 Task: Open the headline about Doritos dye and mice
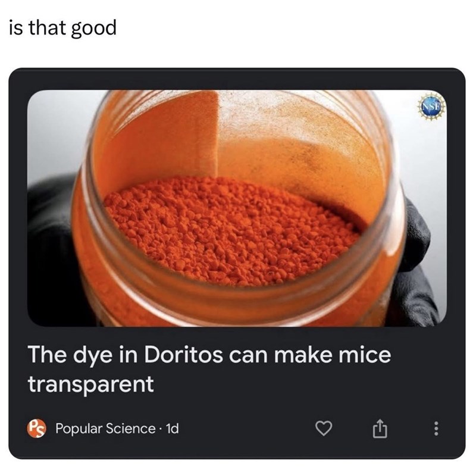[x=209, y=366]
